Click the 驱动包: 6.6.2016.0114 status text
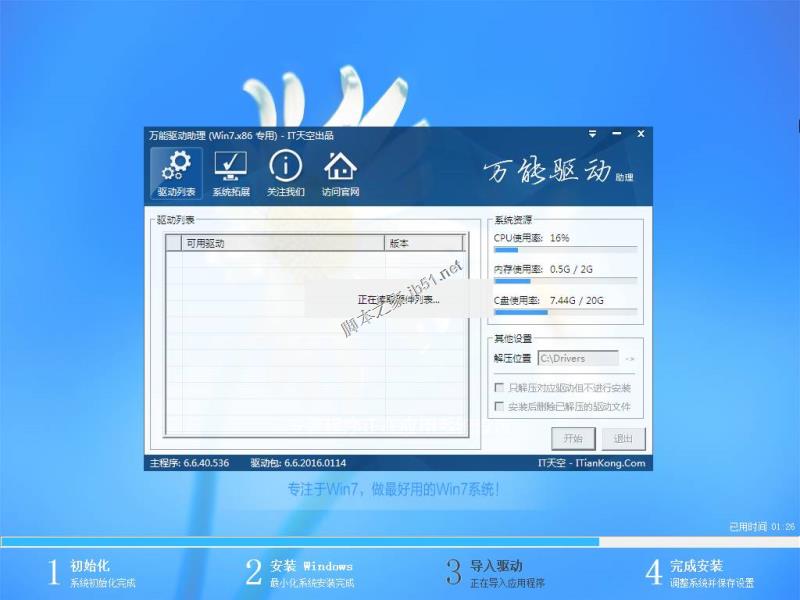Image resolution: width=800 pixels, height=600 pixels. [x=298, y=463]
